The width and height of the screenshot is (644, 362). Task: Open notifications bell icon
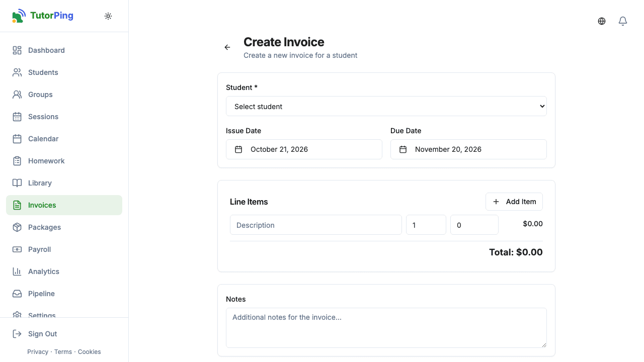[x=623, y=21]
